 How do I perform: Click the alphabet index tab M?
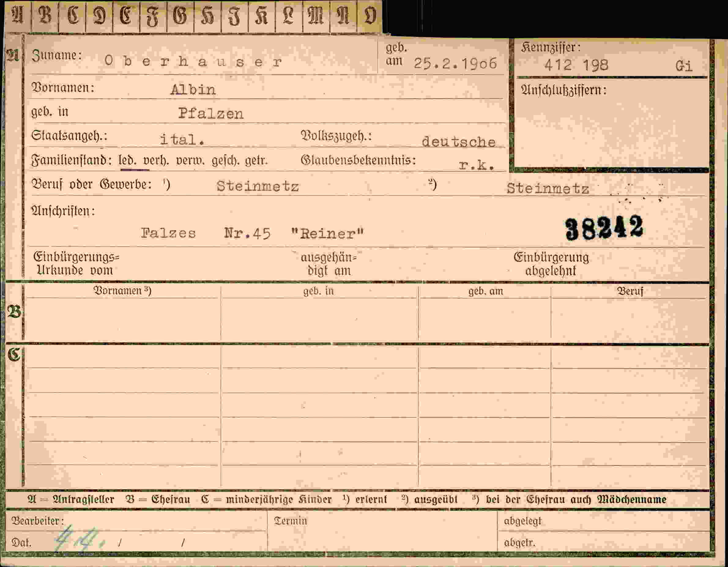coord(316,16)
